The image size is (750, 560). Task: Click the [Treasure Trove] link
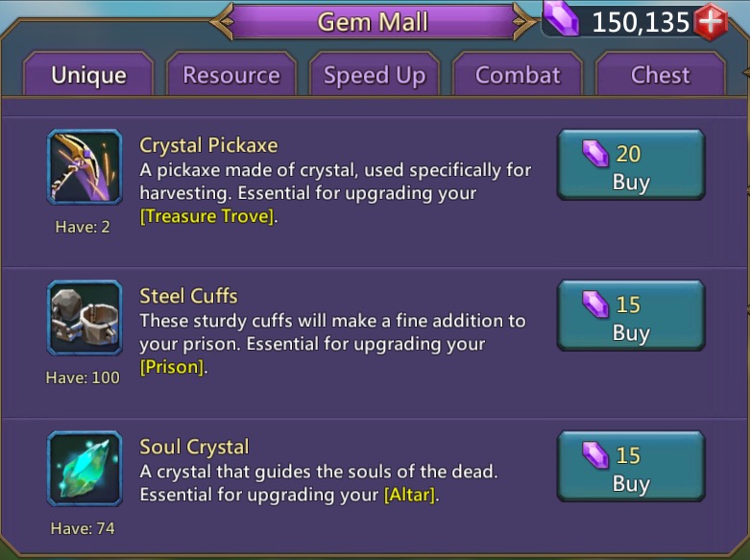tap(207, 216)
